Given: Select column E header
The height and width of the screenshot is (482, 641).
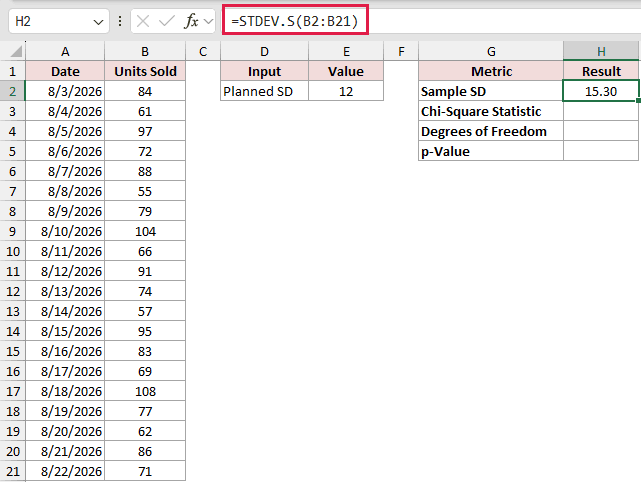Looking at the screenshot, I should [346, 52].
